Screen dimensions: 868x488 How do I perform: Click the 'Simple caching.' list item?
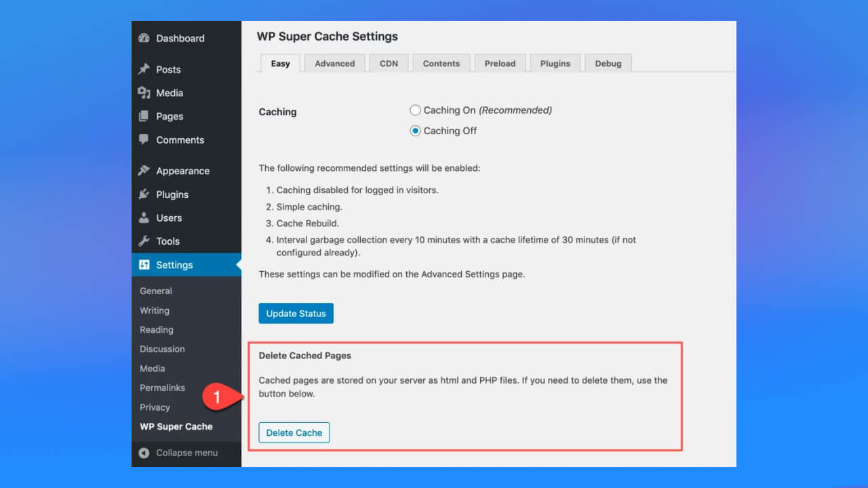[x=309, y=207]
